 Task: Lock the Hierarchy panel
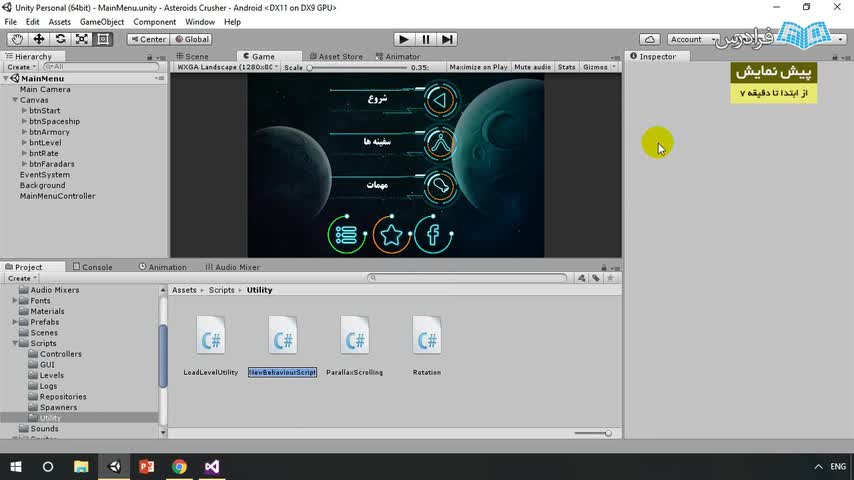tap(150, 57)
